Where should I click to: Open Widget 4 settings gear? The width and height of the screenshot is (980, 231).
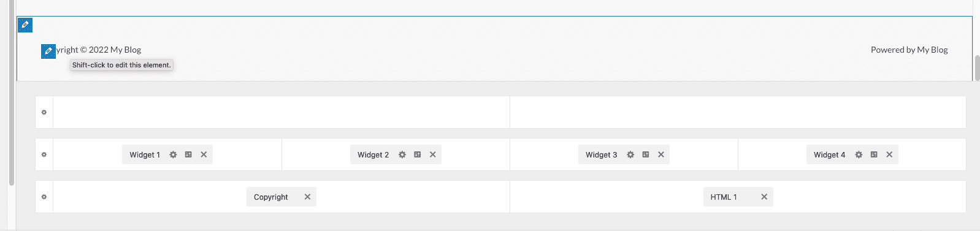(x=859, y=154)
